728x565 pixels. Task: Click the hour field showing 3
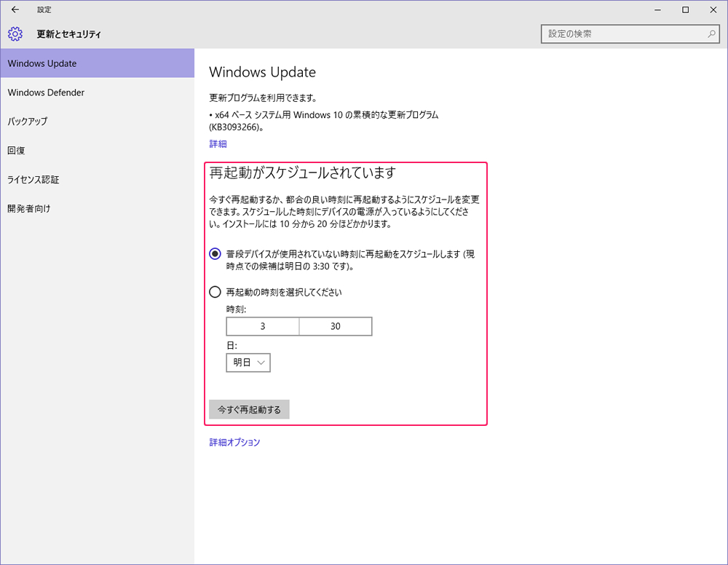click(263, 326)
